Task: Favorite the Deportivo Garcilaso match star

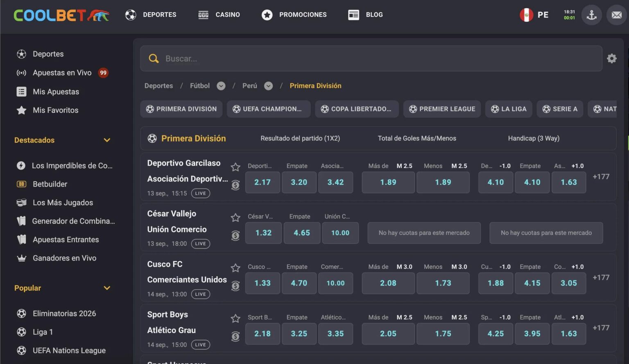Action: pos(235,167)
